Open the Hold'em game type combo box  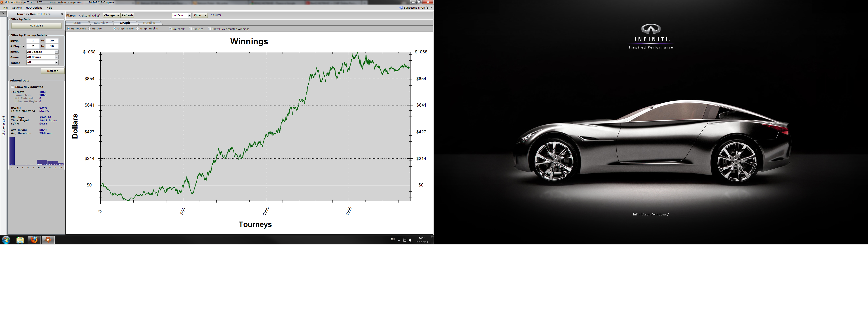(189, 16)
